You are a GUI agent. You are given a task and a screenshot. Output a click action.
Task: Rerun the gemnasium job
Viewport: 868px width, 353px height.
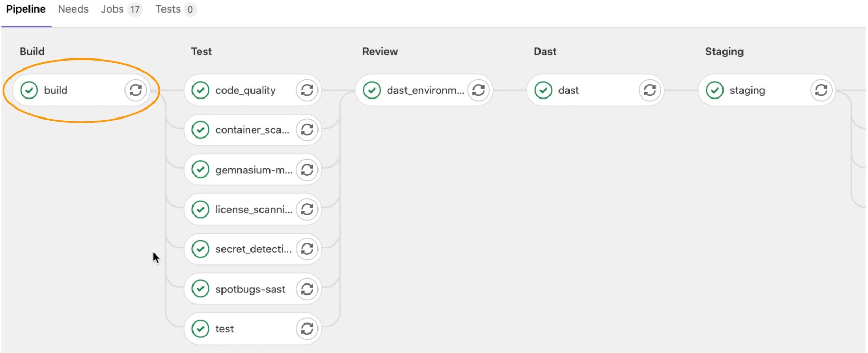(307, 170)
